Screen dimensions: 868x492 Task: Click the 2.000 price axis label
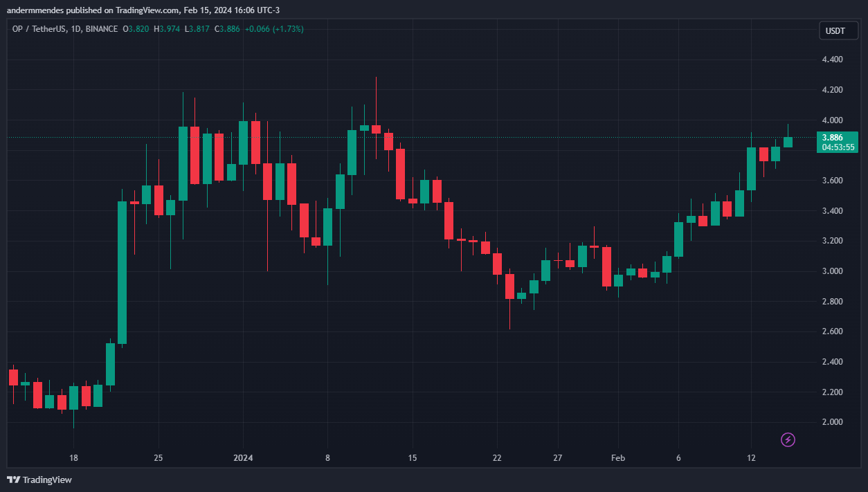click(831, 422)
